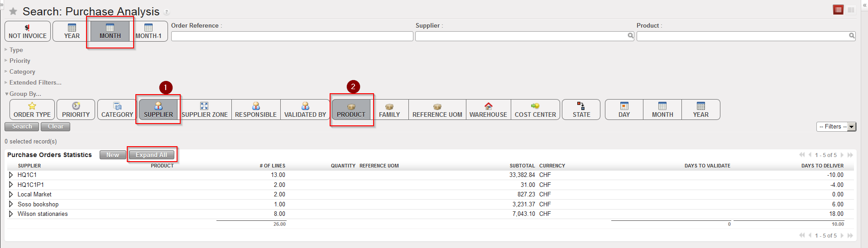The image size is (868, 248).
Task: Group results by Priority
Action: coord(76,110)
